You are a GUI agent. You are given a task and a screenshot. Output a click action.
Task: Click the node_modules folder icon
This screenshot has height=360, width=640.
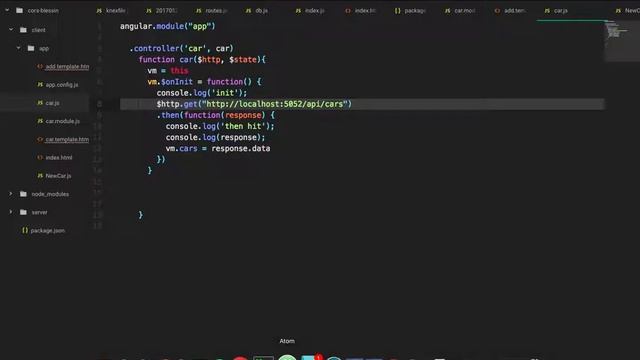(x=23, y=194)
